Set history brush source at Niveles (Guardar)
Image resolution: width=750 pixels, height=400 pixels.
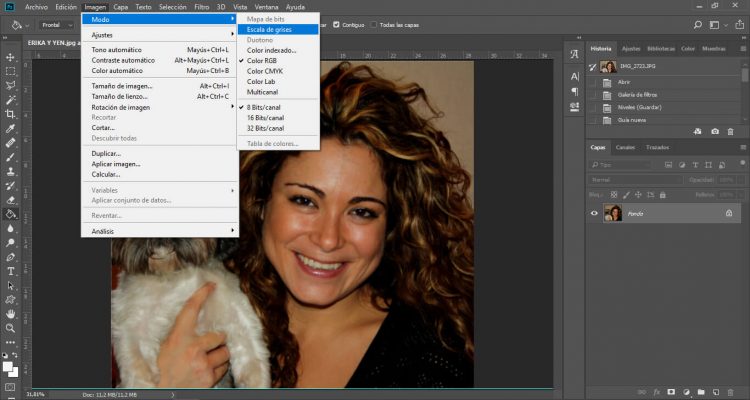pos(593,107)
